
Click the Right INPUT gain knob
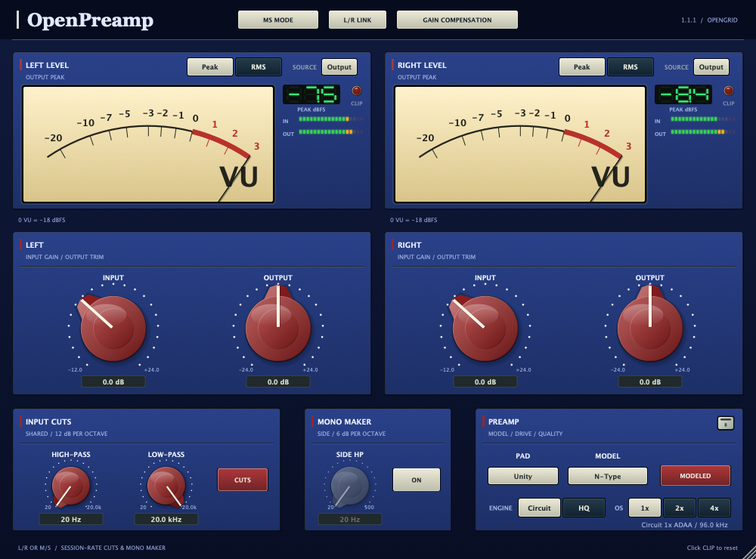(485, 328)
